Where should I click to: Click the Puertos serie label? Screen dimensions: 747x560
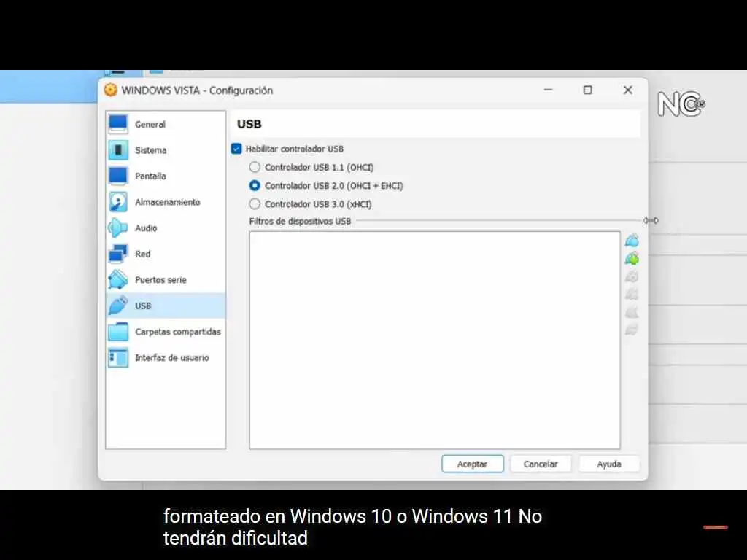[x=160, y=280]
